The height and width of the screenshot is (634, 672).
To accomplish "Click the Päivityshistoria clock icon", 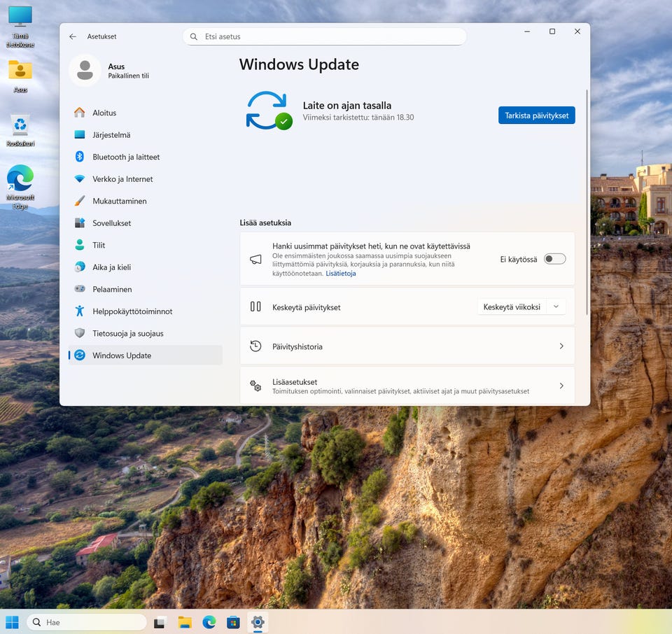I will pyautogui.click(x=255, y=346).
